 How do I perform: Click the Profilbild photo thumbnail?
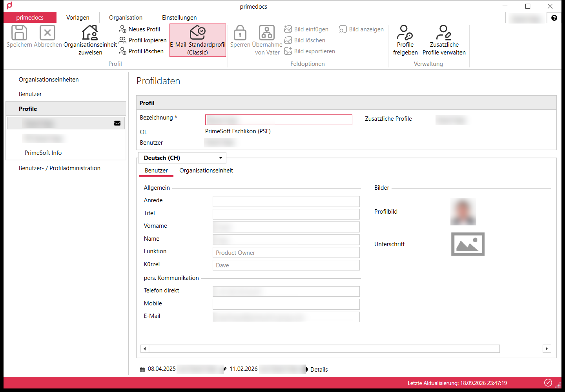pyautogui.click(x=463, y=212)
